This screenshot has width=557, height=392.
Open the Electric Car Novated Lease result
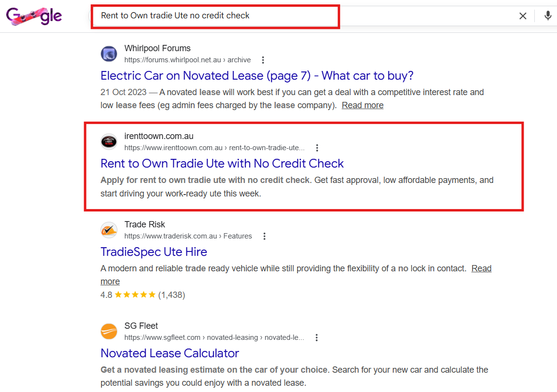(257, 76)
